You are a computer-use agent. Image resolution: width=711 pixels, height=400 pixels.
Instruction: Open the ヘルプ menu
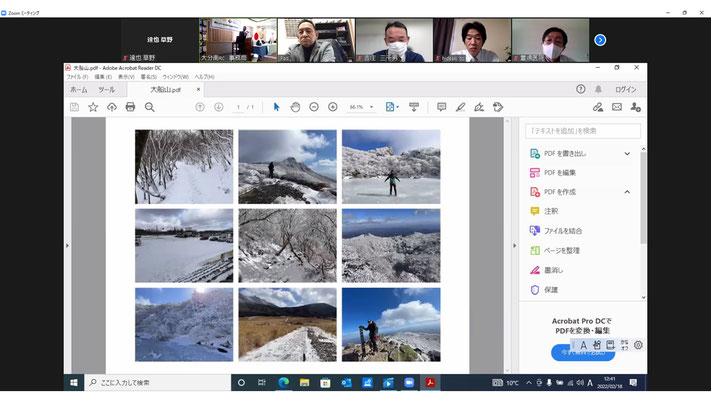click(205, 77)
